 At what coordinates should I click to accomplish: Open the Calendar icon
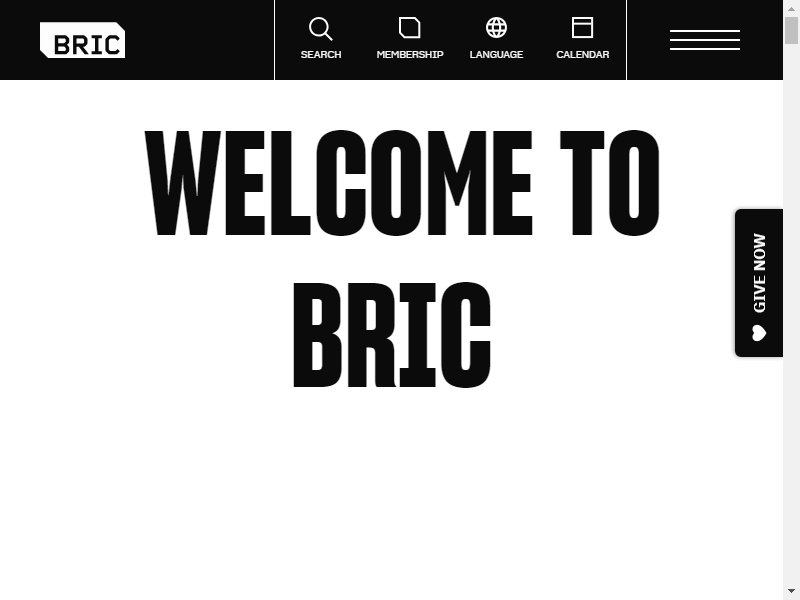pyautogui.click(x=582, y=28)
